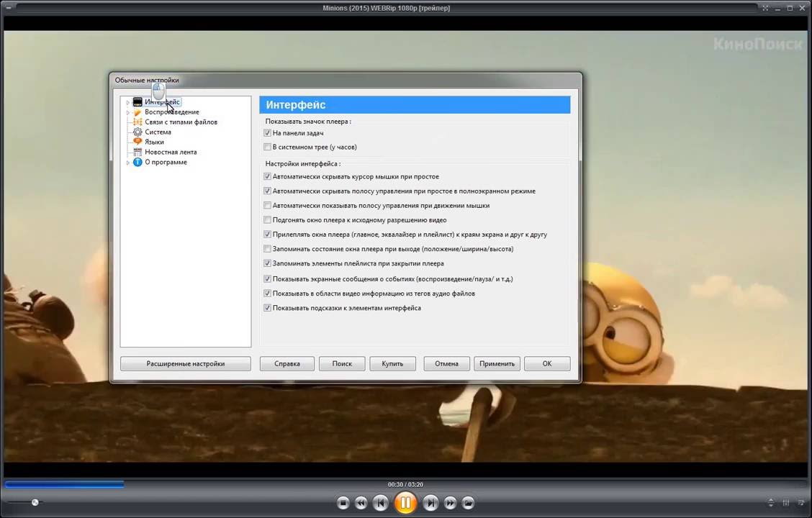The height and width of the screenshot is (518, 812).
Task: Open Расширенные настройки button
Action: 186,364
